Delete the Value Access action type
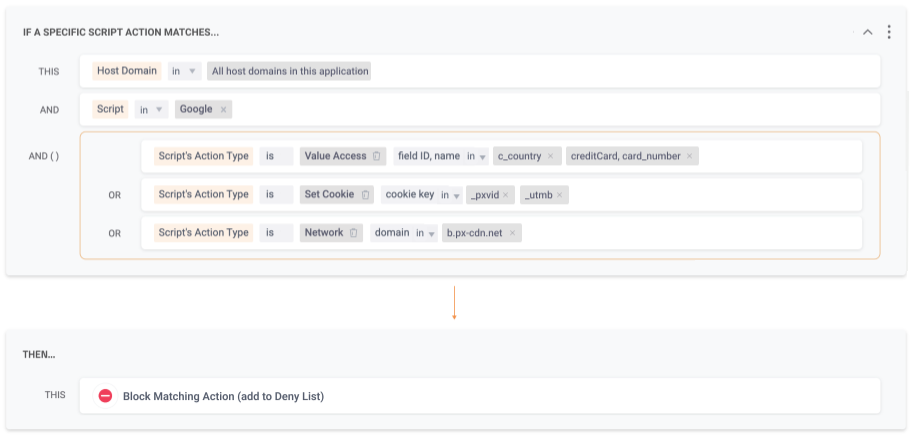 click(x=376, y=156)
